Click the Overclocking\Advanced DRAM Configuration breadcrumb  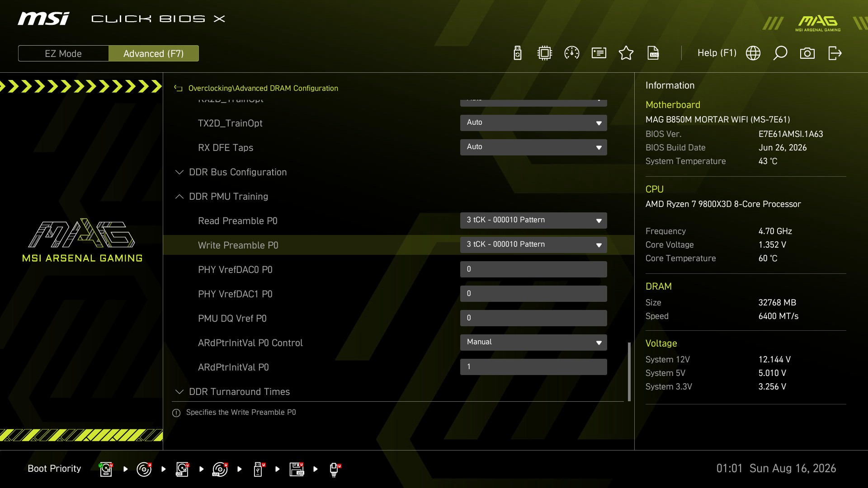[x=263, y=89]
